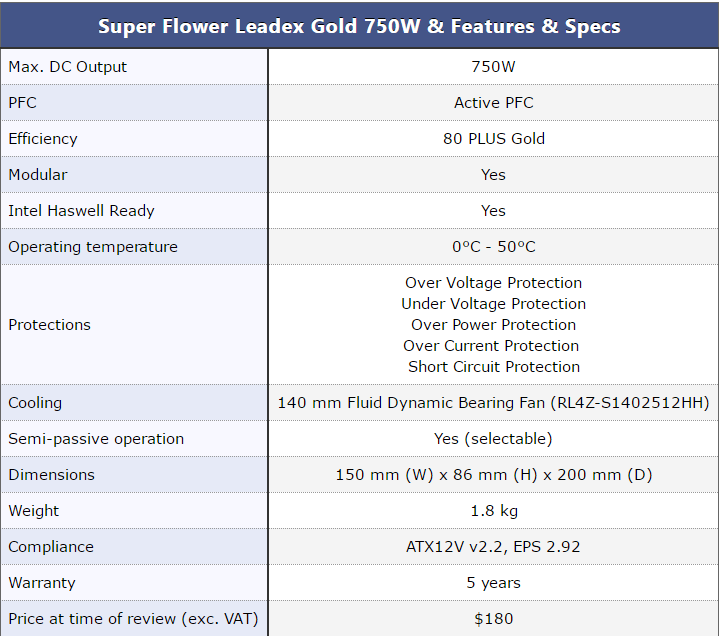Click the 1.8 kg weight value
This screenshot has height=636, width=719.
coord(493,511)
